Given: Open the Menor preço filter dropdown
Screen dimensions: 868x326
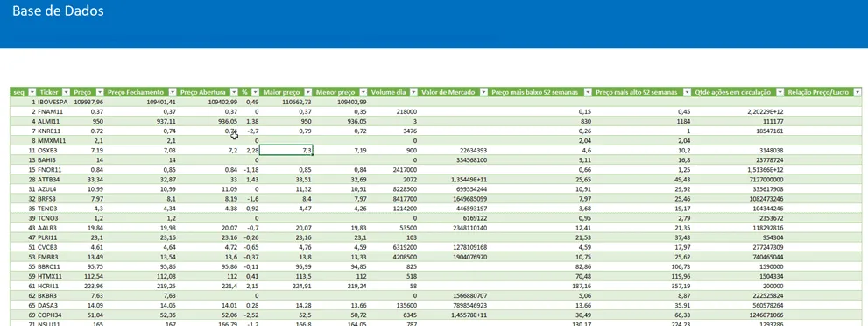Looking at the screenshot, I should [x=363, y=92].
